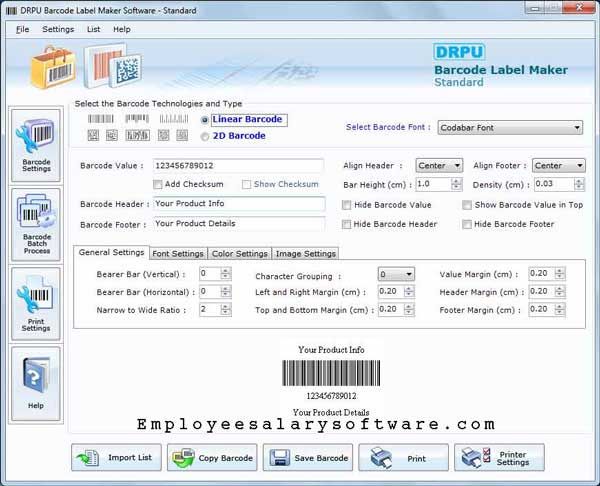Click the shopping bag barcode banner icon
Screen dimensions: 600x486
point(54,67)
